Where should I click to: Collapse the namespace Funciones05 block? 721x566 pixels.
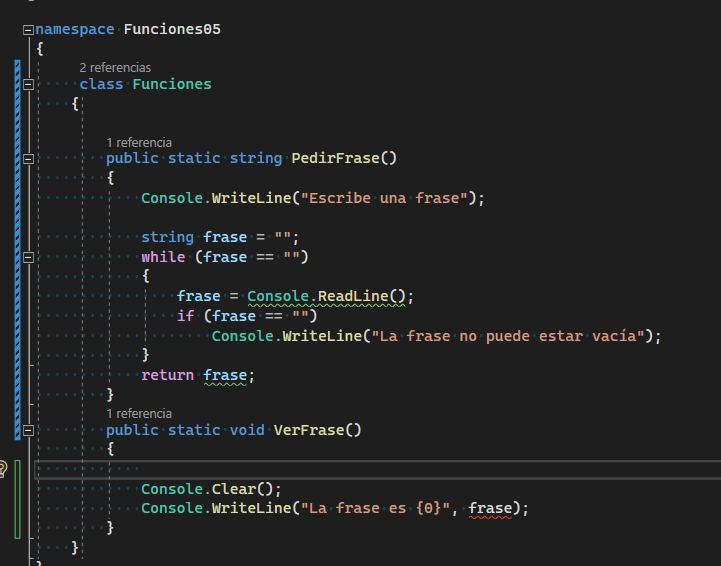pos(28,30)
